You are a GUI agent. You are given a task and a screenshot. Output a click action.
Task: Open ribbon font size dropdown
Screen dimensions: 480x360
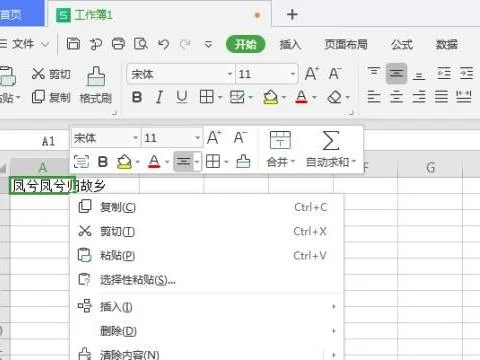(x=292, y=74)
